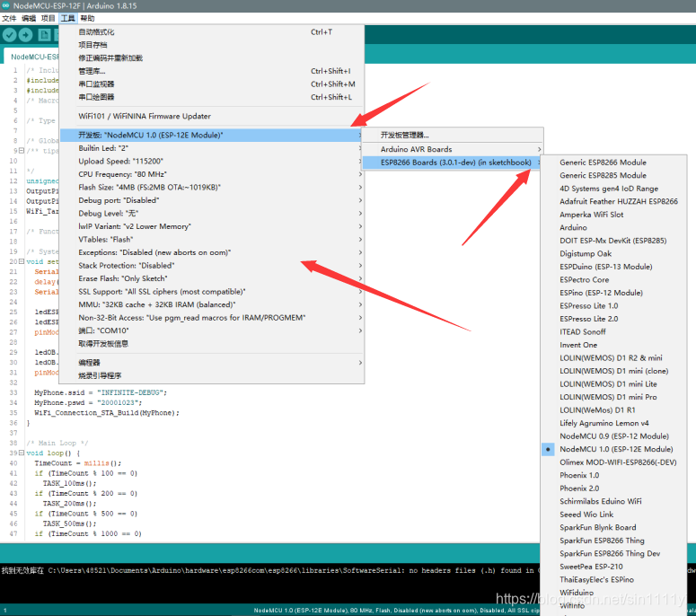Select DOIT ESP-Mx DevKit (ESP8285) board

[614, 241]
